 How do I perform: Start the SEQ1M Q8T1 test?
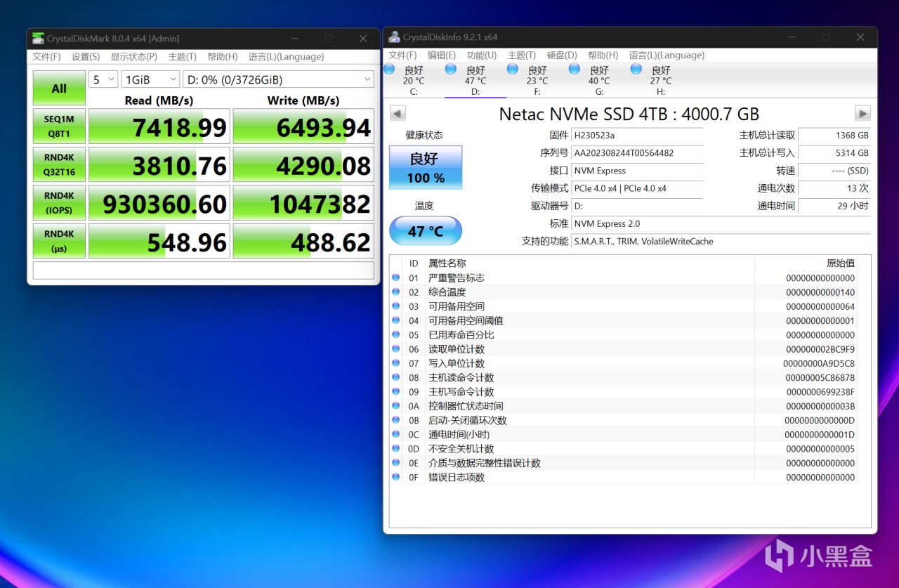pyautogui.click(x=59, y=126)
